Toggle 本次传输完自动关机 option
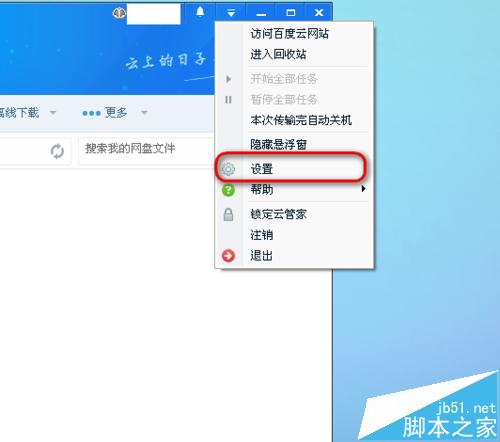This screenshot has width=500, height=442. point(301,120)
